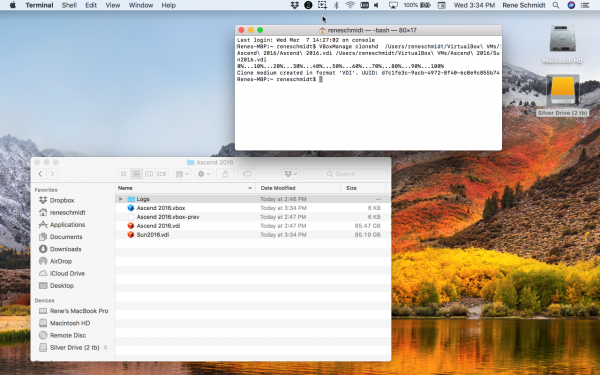Open Siri from the menu bar
The image size is (600, 375).
(x=571, y=5)
